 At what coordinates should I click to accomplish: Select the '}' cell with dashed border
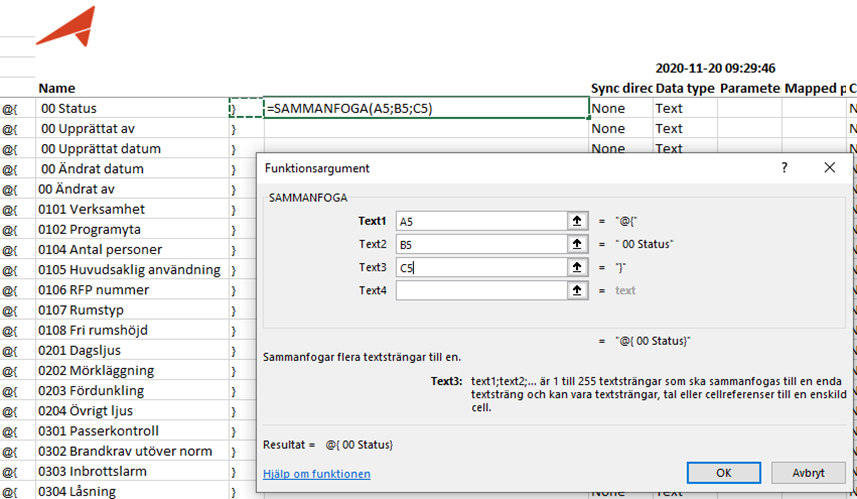(246, 108)
